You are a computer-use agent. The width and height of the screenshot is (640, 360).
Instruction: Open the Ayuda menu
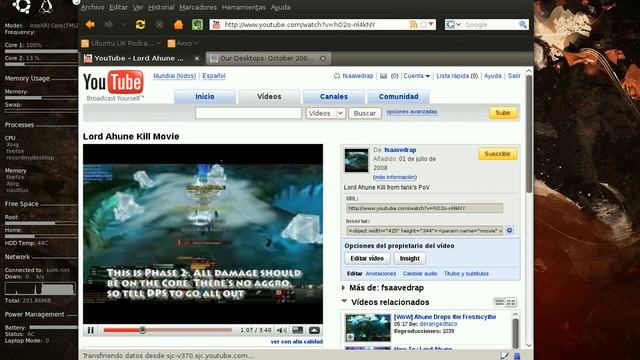coord(281,7)
